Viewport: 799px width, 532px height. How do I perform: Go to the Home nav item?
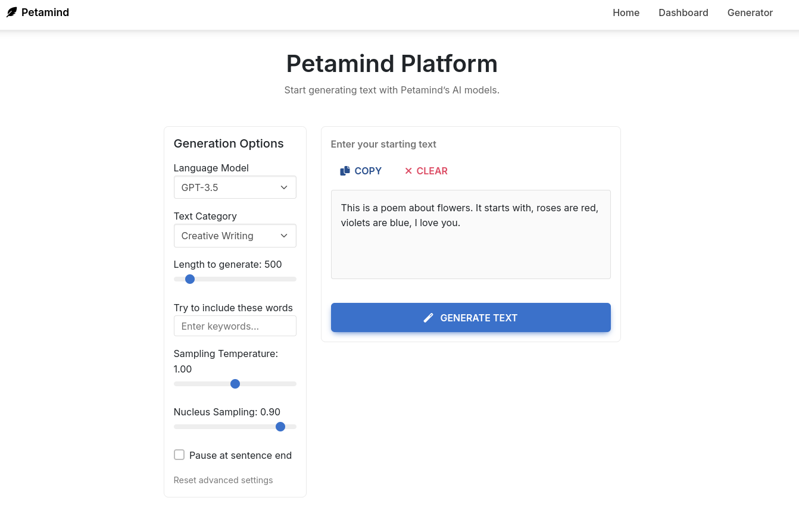(x=626, y=12)
